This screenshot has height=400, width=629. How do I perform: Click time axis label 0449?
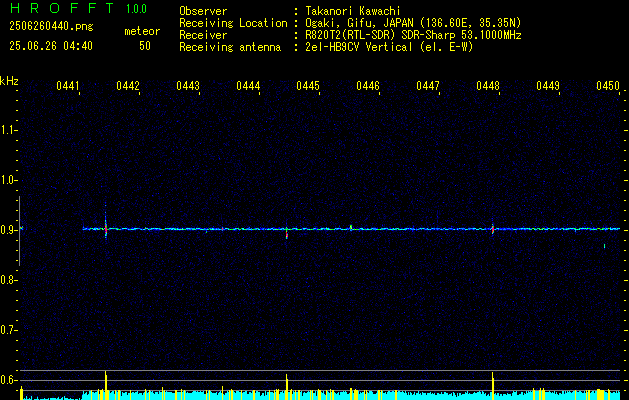pyautogui.click(x=548, y=85)
